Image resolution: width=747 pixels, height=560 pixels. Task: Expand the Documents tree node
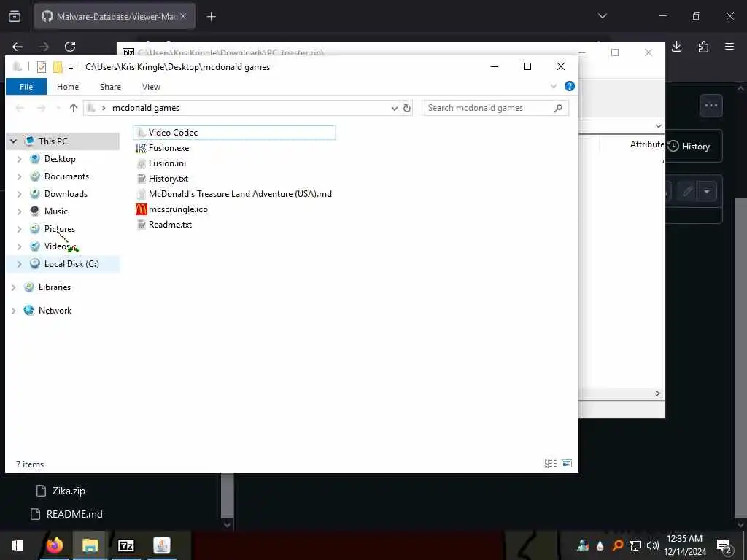coord(19,176)
